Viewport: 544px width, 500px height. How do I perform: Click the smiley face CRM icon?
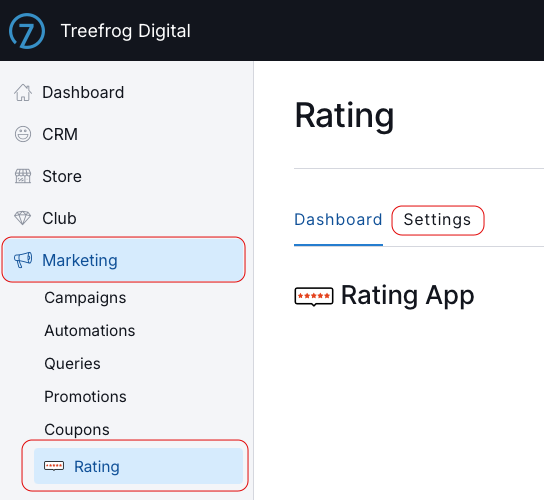pyautogui.click(x=23, y=134)
